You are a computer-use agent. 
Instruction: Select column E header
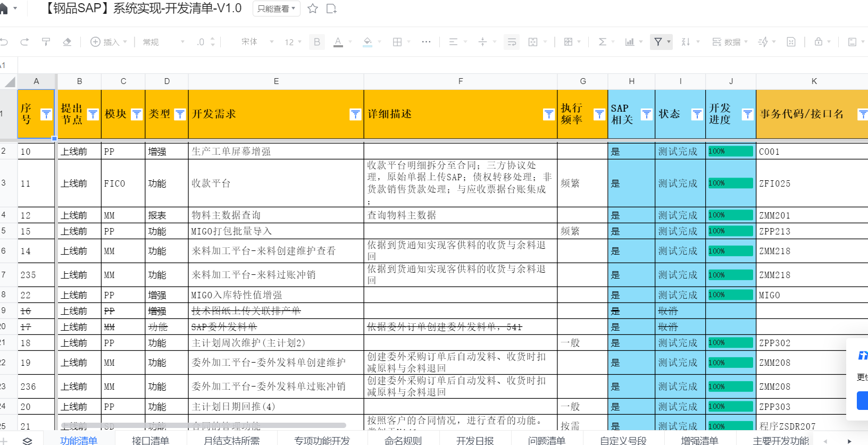(276, 81)
